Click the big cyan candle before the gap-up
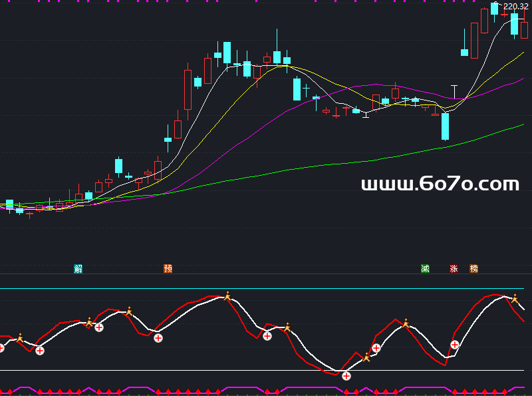 (x=445, y=126)
